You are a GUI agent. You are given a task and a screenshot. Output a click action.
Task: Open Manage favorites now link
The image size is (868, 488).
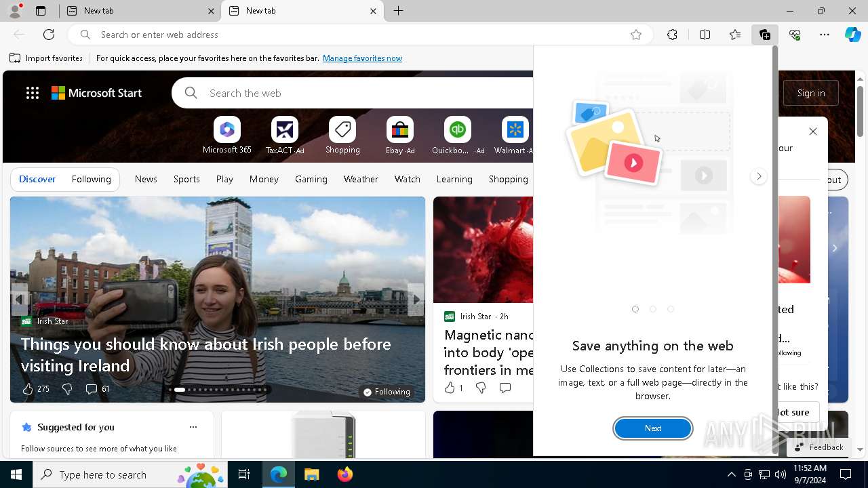click(x=362, y=58)
